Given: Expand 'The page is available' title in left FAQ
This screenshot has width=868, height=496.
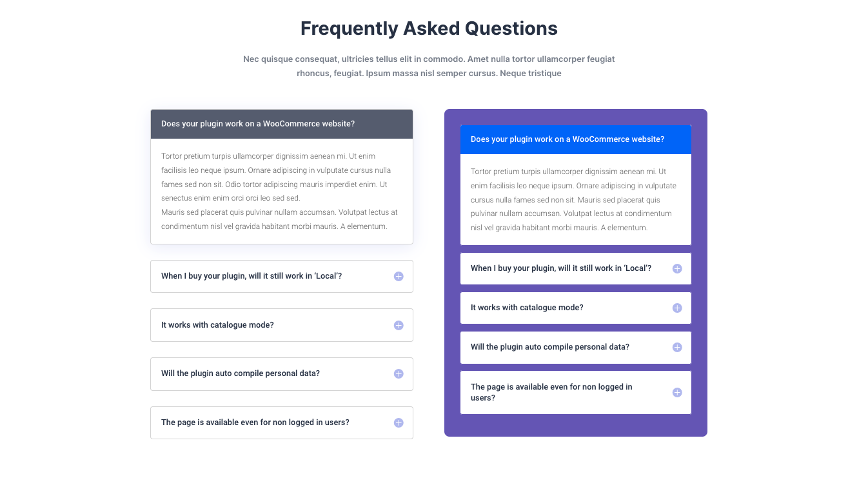Looking at the screenshot, I should (255, 422).
